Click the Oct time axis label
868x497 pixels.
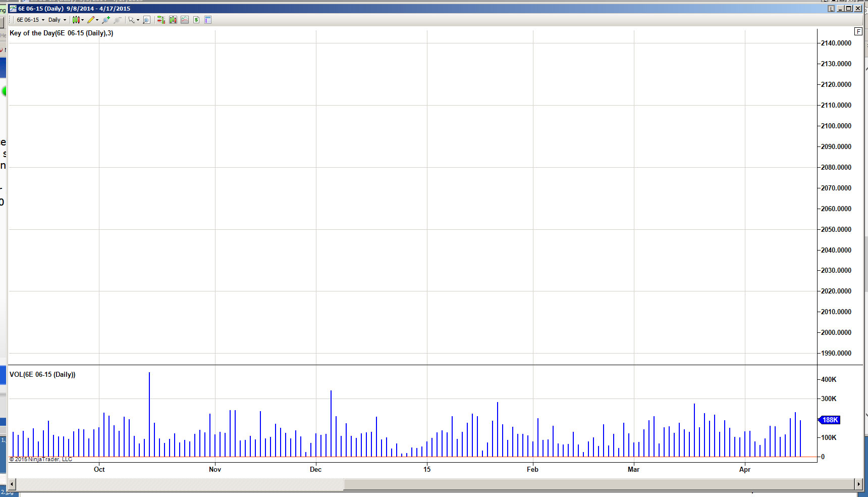pyautogui.click(x=99, y=469)
